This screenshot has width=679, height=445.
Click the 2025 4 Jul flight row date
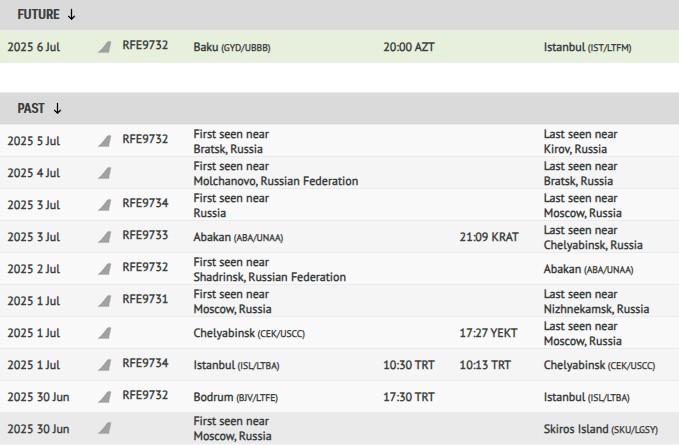(34, 173)
